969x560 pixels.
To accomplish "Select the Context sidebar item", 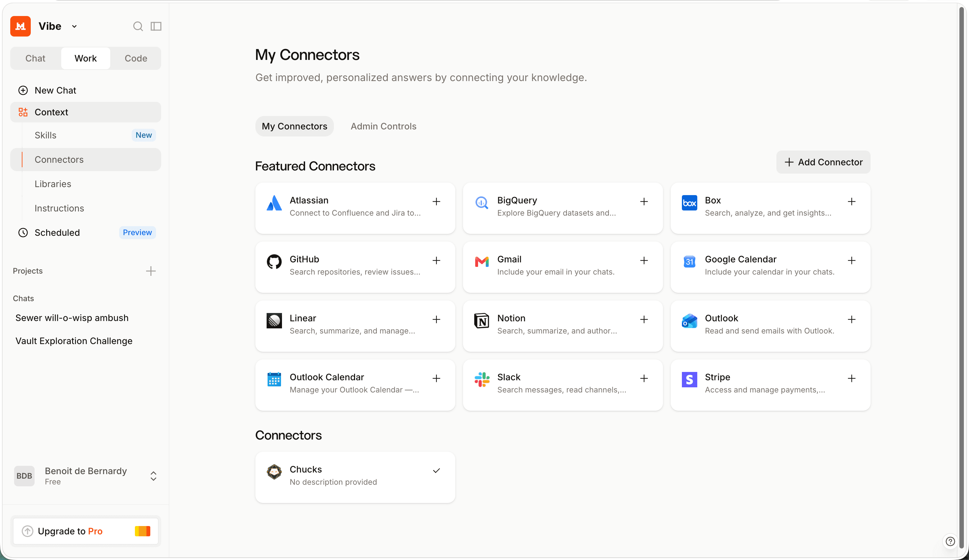I will [x=85, y=112].
